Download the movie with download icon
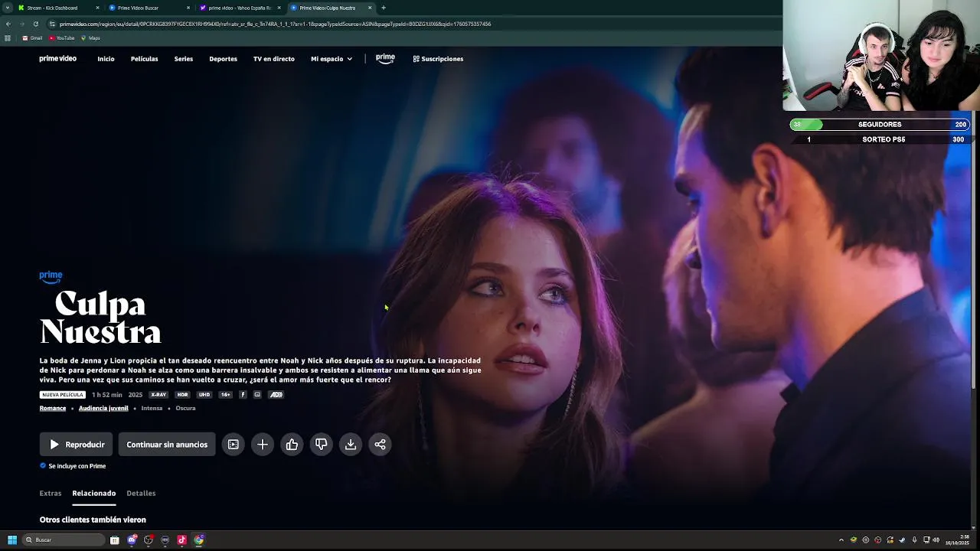This screenshot has height=551, width=980. coord(351,445)
